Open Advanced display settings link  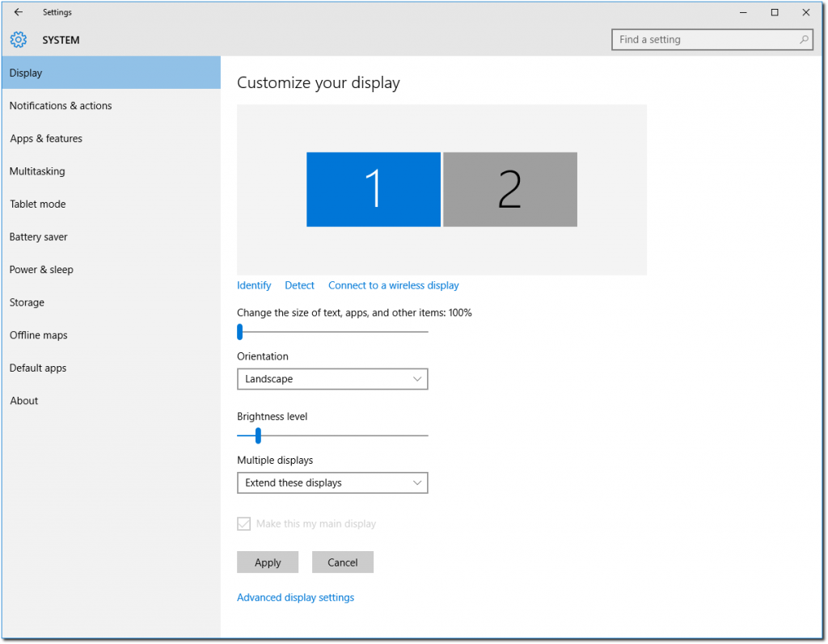tap(295, 598)
